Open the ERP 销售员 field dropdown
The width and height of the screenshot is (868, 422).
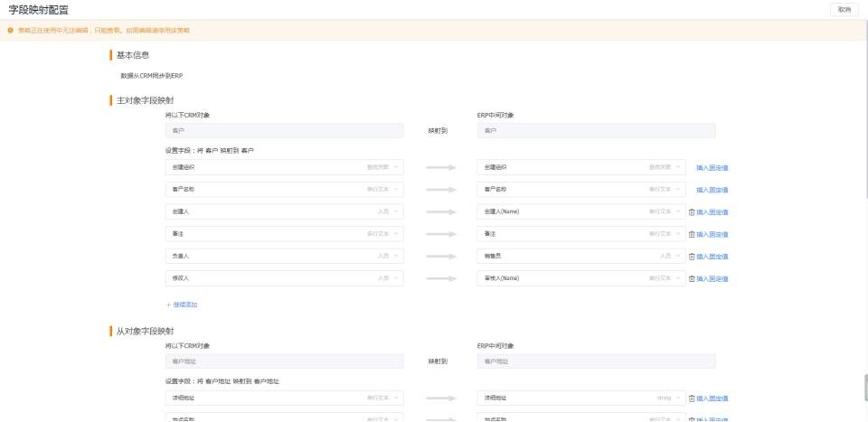[x=581, y=256]
